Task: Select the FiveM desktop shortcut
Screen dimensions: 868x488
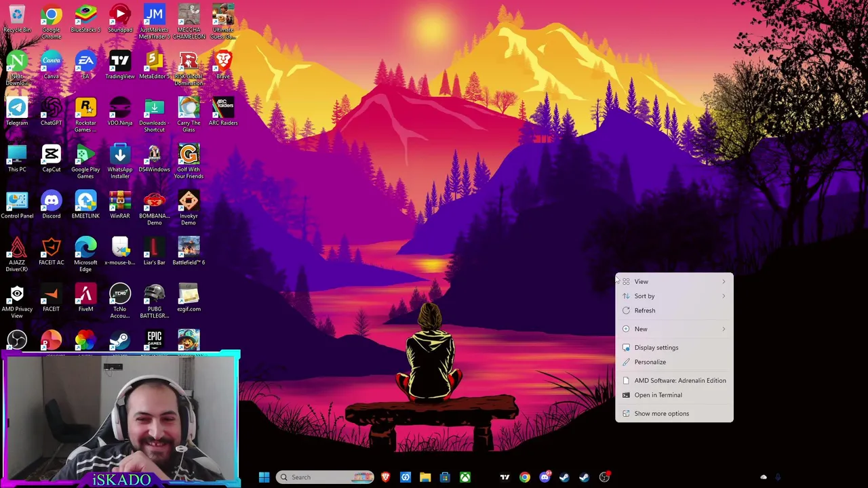Action: click(85, 299)
